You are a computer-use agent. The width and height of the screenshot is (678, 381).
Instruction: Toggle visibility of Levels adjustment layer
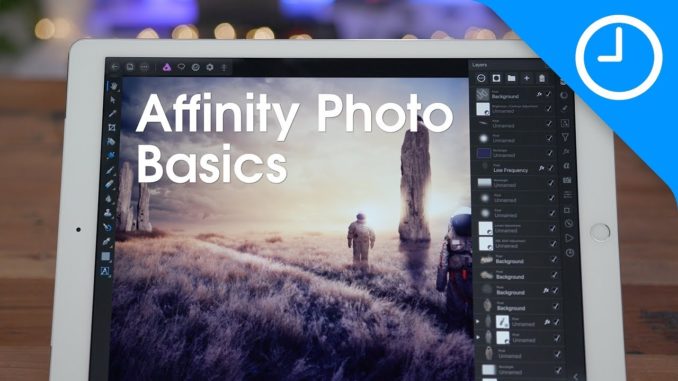click(x=552, y=228)
